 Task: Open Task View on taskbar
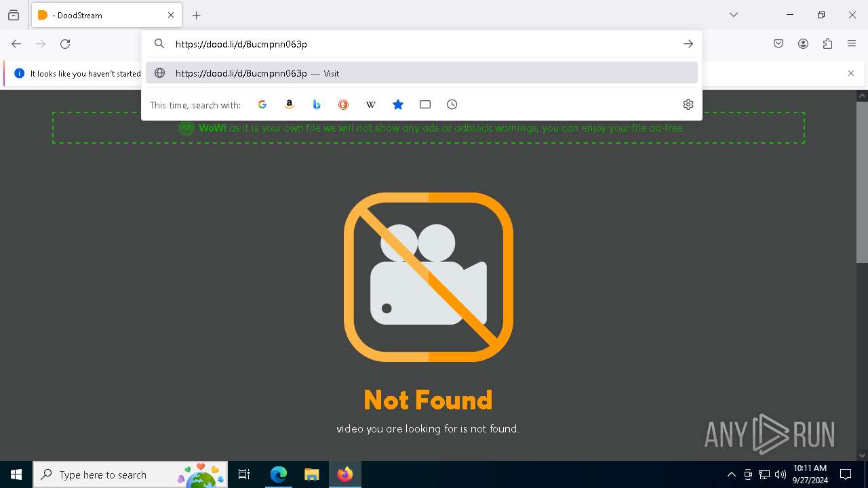coord(244,474)
